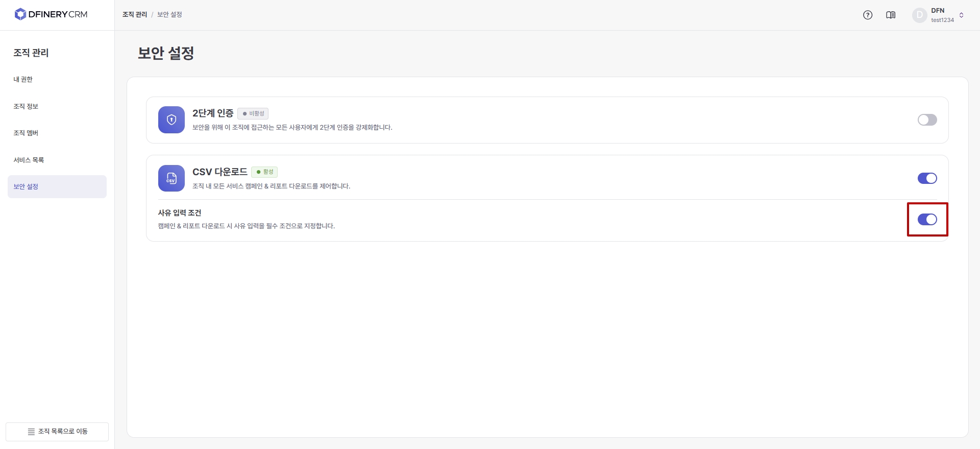Screen dimensions: 980x449
Task: Click 조직 목록으로 이동 button
Action: (x=57, y=432)
